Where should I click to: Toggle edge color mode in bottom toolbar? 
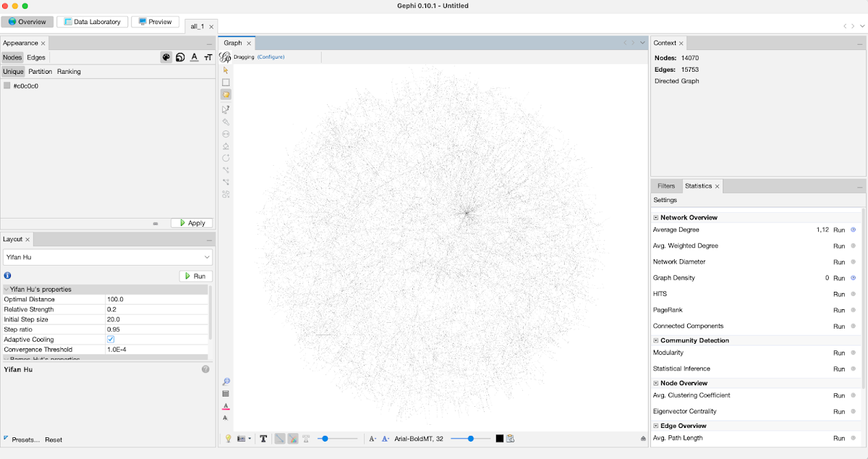(x=292, y=438)
